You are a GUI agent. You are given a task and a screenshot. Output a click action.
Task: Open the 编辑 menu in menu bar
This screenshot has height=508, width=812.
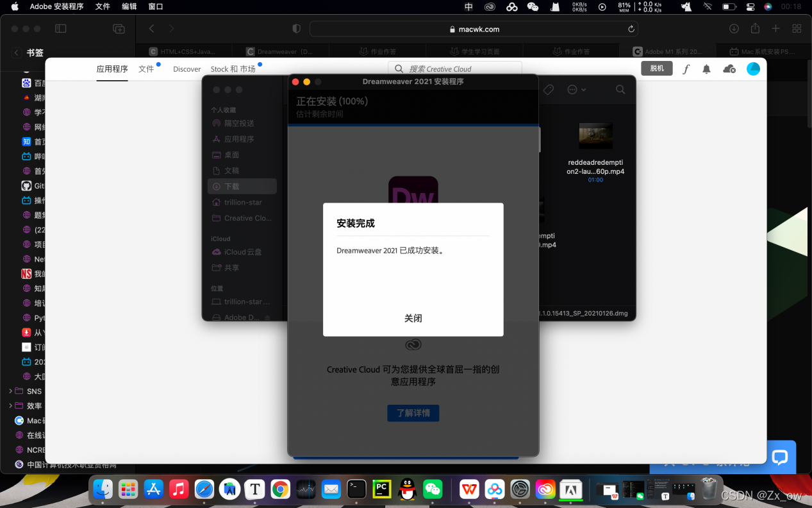coord(129,6)
